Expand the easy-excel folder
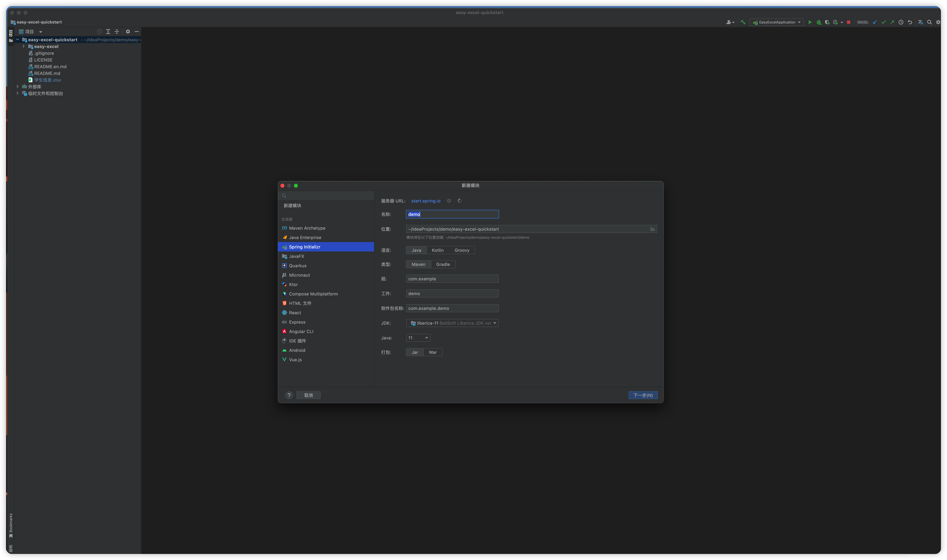947x560 pixels. [23, 46]
